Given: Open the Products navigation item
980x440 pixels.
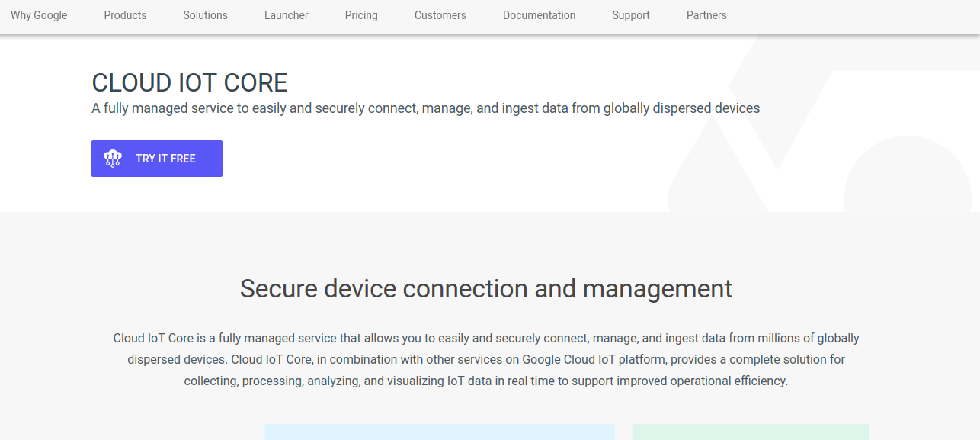Looking at the screenshot, I should 125,15.
